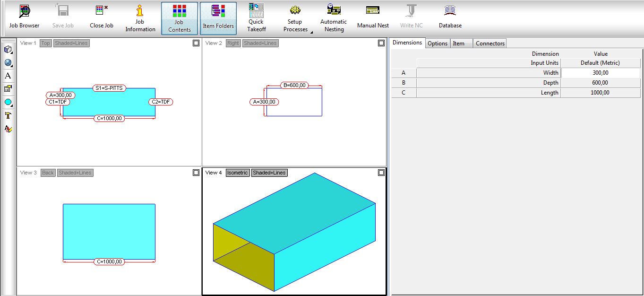Image resolution: width=644 pixels, height=296 pixels.
Task: Switch to the Connectors tab
Action: (x=490, y=44)
